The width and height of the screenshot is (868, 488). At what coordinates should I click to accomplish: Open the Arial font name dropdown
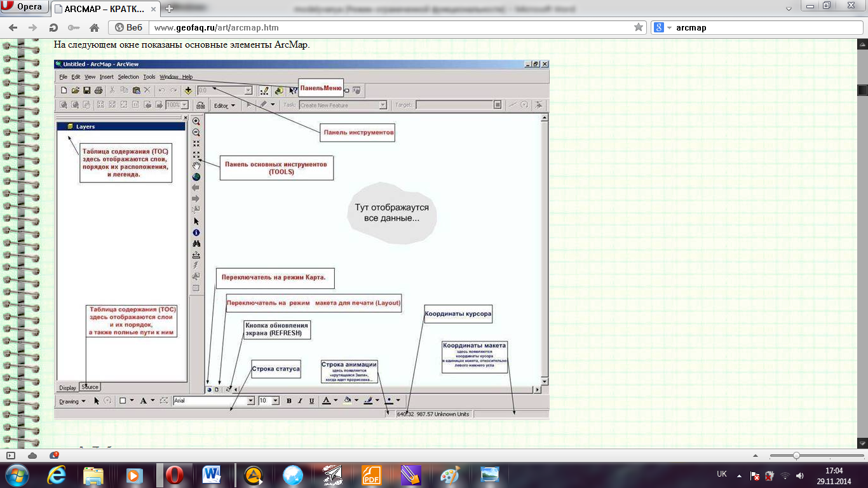(214, 401)
